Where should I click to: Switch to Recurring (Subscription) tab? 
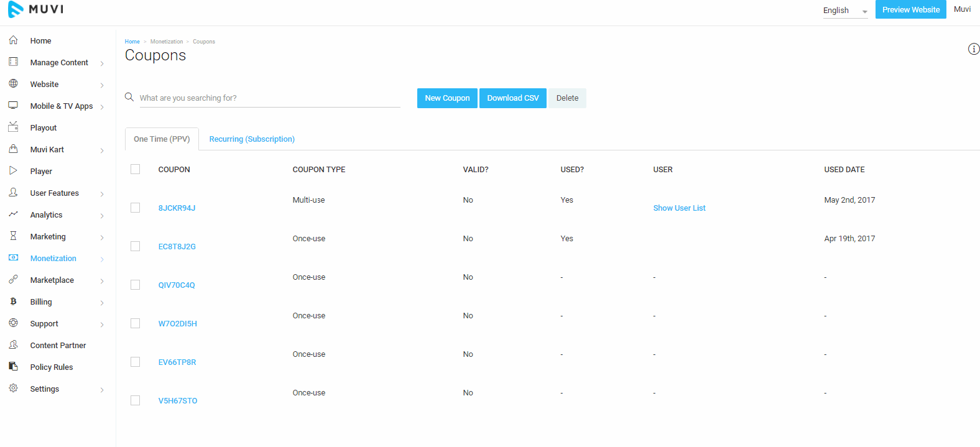(252, 139)
